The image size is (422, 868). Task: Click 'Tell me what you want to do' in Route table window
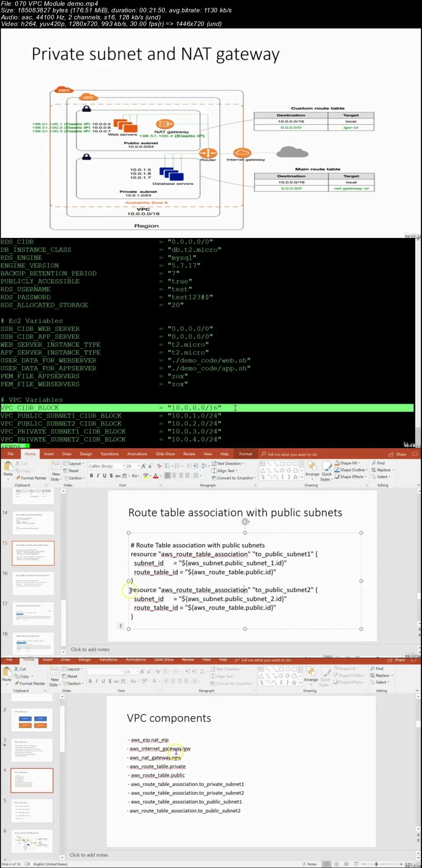click(x=289, y=454)
